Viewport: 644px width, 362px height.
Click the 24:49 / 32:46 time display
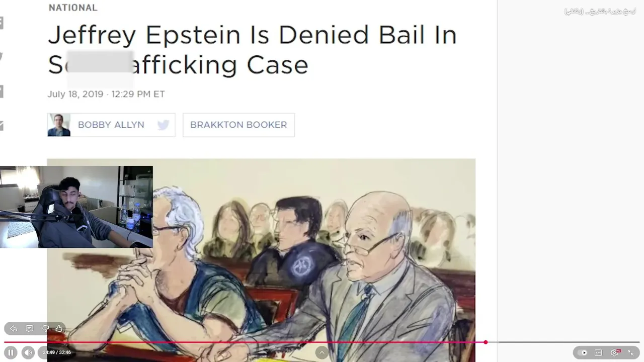pyautogui.click(x=57, y=352)
